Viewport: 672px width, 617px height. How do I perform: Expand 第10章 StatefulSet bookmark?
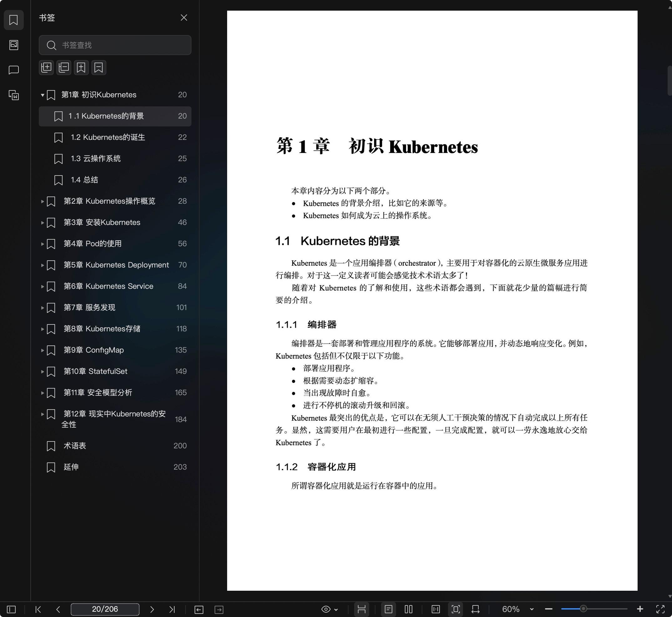(43, 372)
